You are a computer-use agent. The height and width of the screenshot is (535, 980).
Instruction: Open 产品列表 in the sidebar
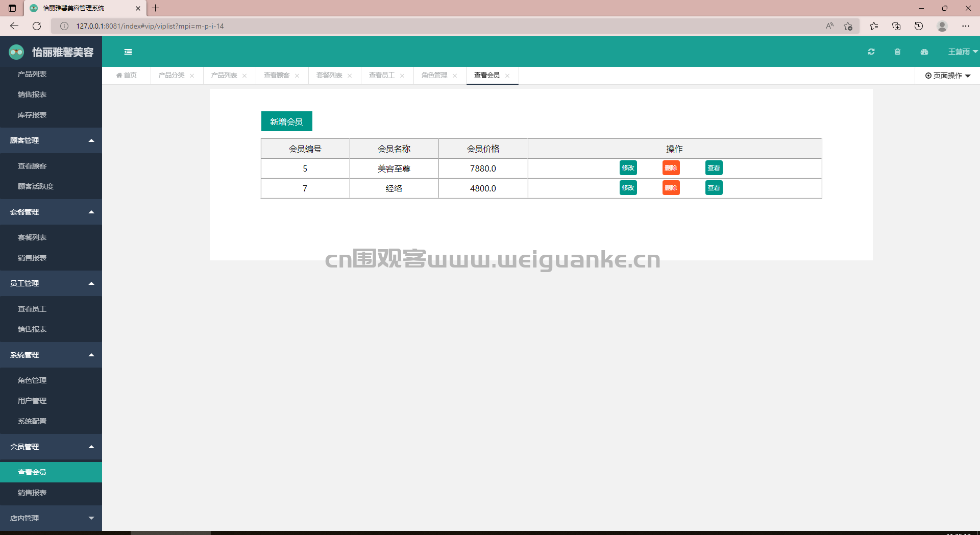pyautogui.click(x=51, y=74)
